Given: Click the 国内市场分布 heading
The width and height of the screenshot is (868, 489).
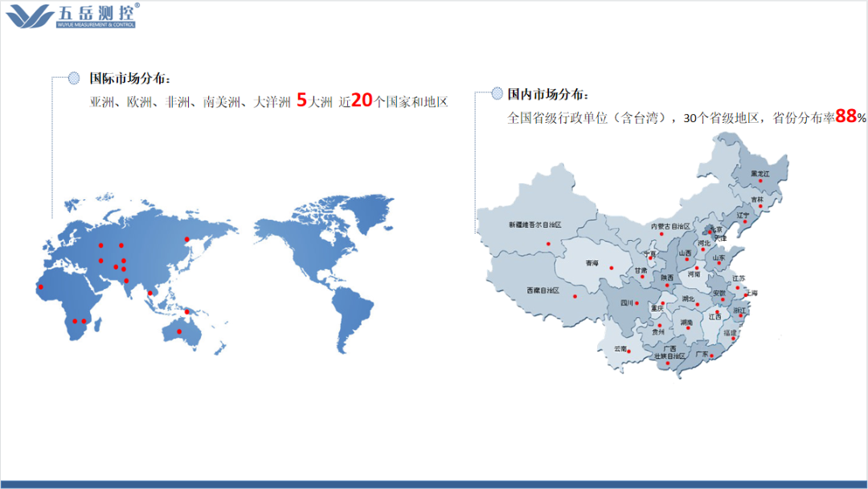Looking at the screenshot, I should click(548, 94).
